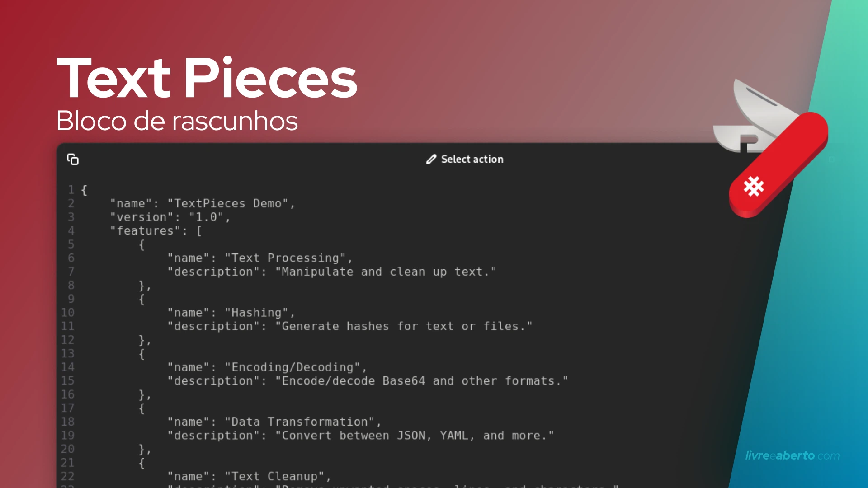
Task: Click the closing brace on line 8
Action: 142,285
